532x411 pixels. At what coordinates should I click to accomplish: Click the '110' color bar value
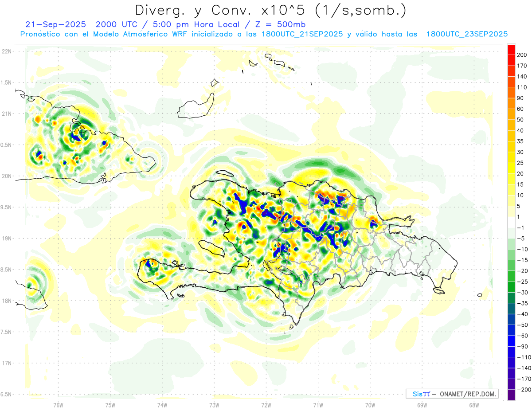click(x=522, y=87)
